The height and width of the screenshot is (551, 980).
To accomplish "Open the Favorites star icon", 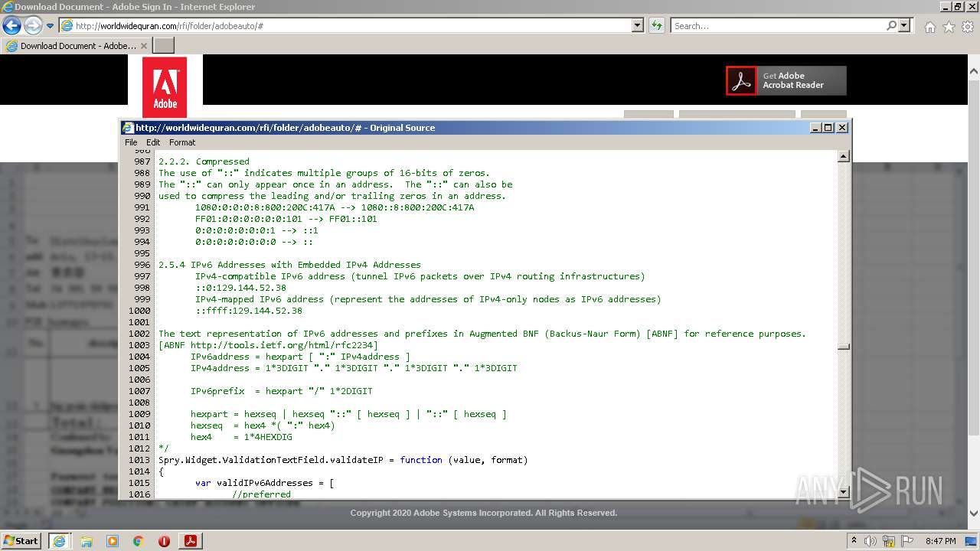I will [x=949, y=27].
